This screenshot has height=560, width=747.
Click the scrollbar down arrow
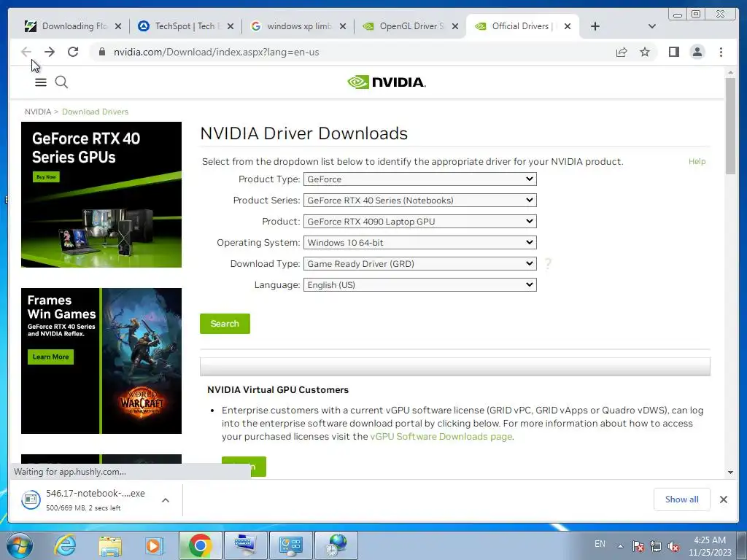[x=730, y=472]
